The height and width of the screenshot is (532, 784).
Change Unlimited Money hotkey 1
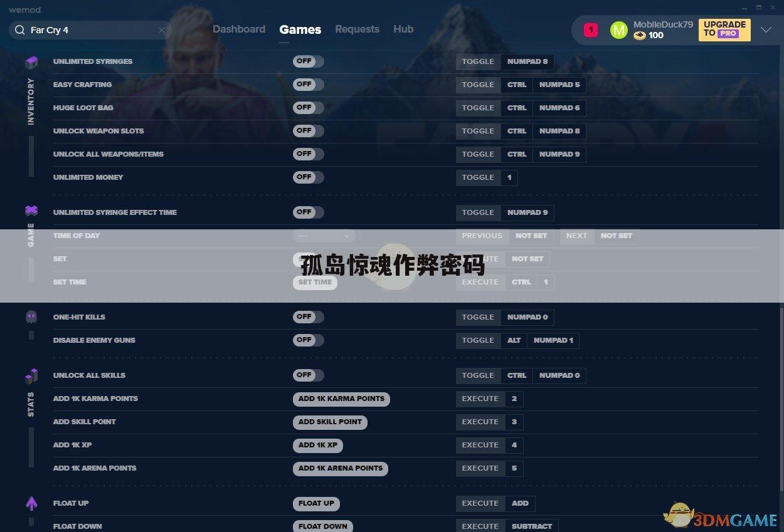click(509, 177)
